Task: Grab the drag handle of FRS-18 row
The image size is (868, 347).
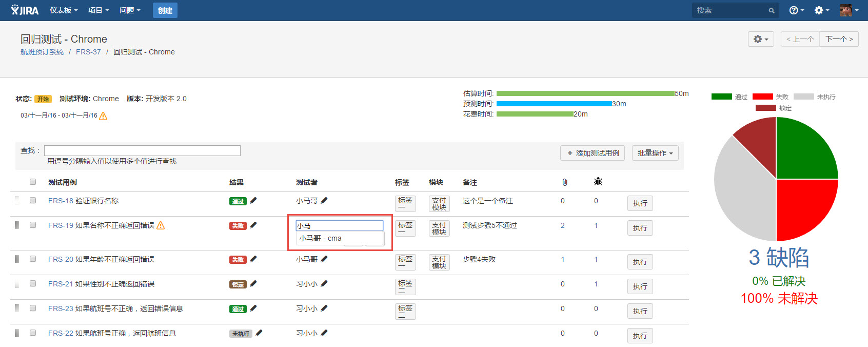Action: (x=17, y=201)
